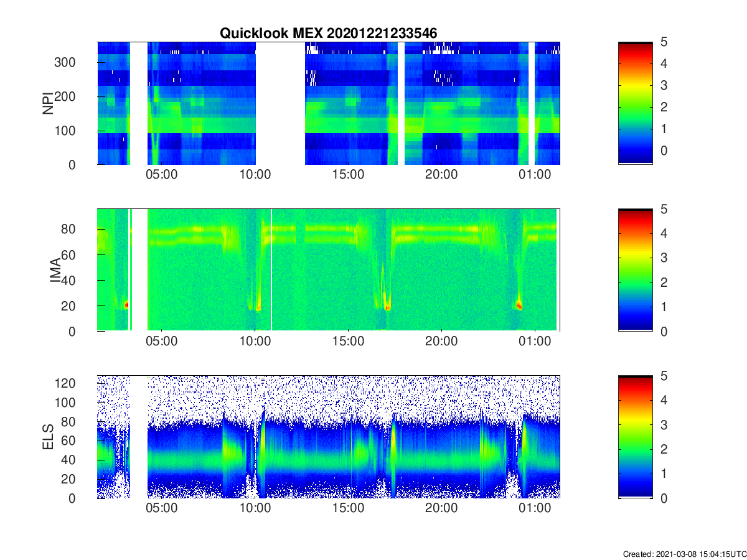
Task: Click the 01:00 time label under IMA plot
Action: pos(534,342)
